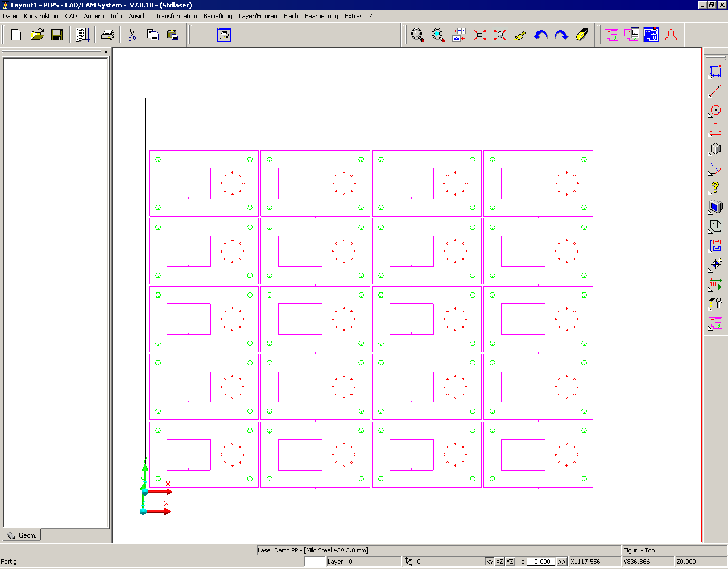Screen dimensions: 728x569
Task: Open the red circle tool in right toolbar
Action: [x=715, y=111]
